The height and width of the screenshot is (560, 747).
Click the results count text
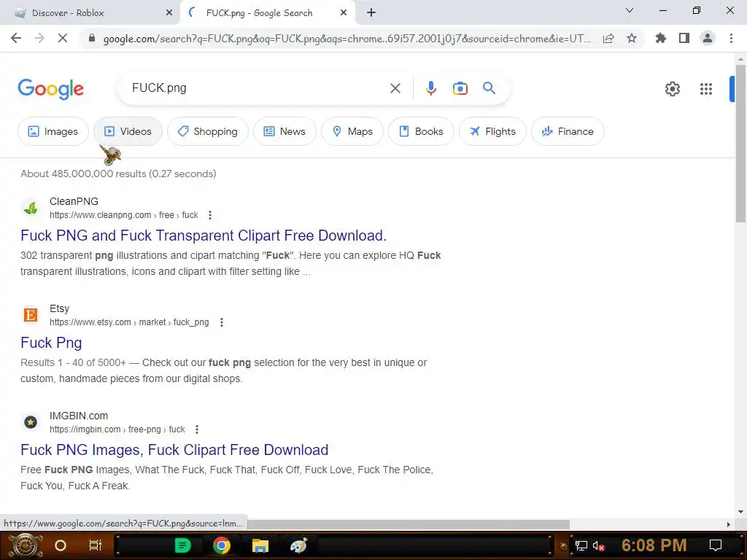click(x=118, y=174)
